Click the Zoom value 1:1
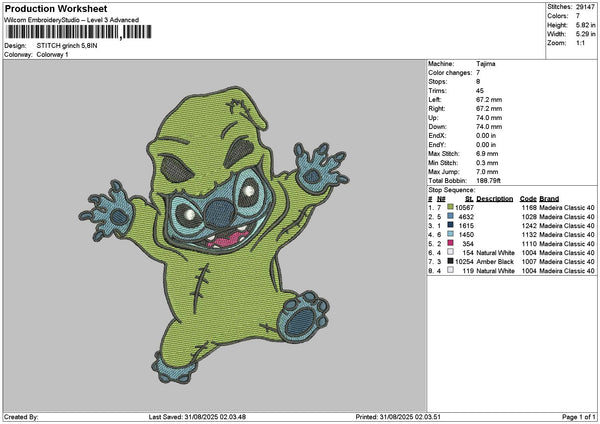 tap(580, 43)
